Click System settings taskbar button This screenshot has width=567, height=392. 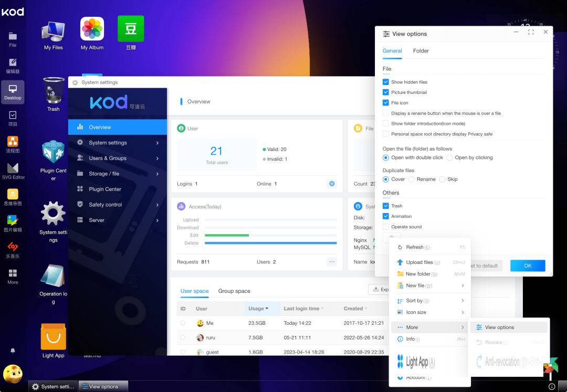coord(54,387)
